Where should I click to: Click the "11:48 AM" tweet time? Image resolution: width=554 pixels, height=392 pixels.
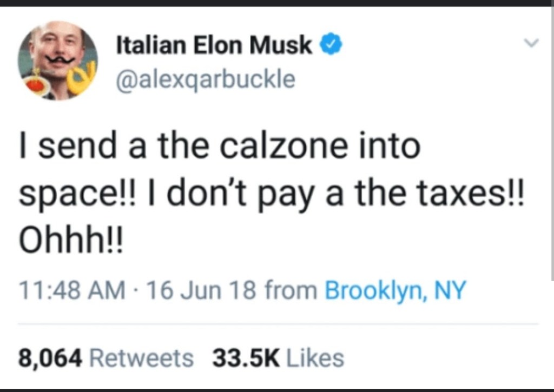[x=71, y=291]
